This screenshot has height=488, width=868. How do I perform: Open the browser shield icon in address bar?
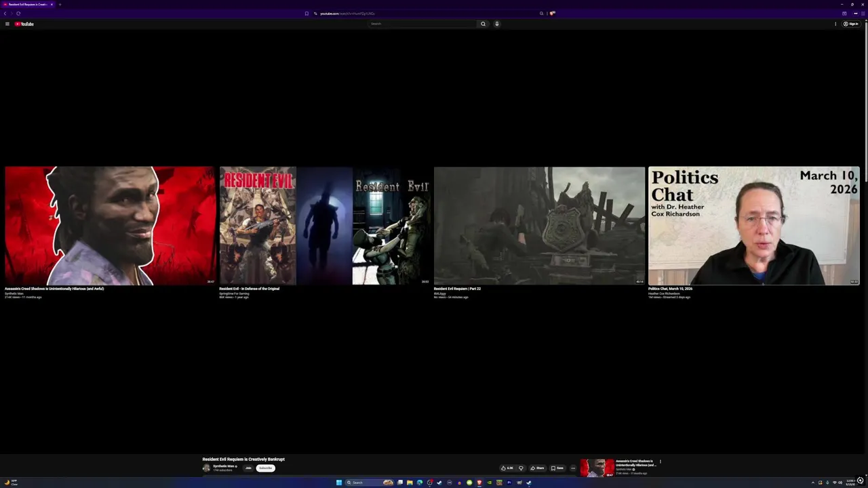coord(552,13)
